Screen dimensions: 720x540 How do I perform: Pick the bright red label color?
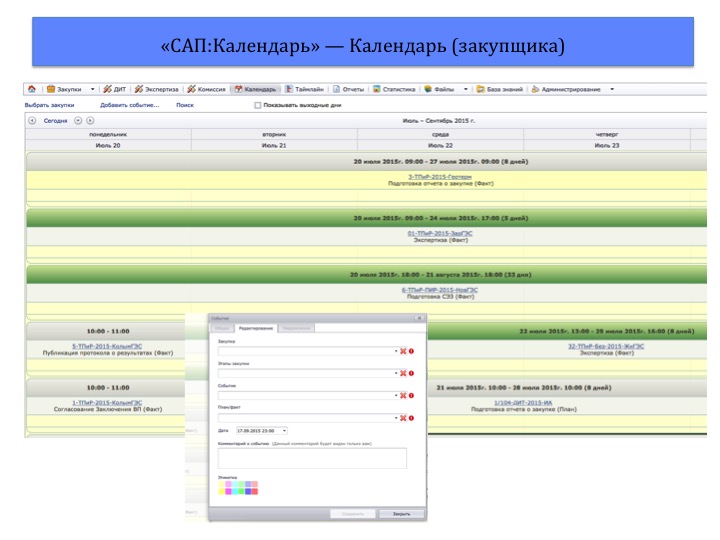pos(254,491)
